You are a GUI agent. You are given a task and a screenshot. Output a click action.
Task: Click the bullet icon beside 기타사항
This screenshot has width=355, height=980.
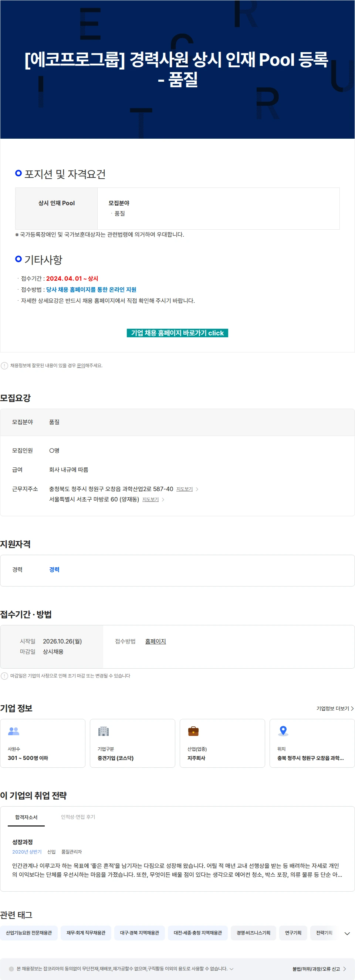18,259
